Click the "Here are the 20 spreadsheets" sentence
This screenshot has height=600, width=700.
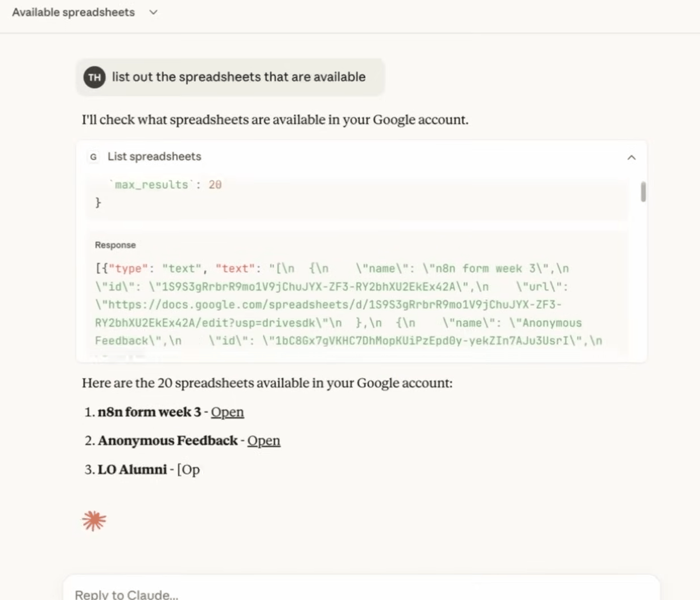[x=267, y=383]
